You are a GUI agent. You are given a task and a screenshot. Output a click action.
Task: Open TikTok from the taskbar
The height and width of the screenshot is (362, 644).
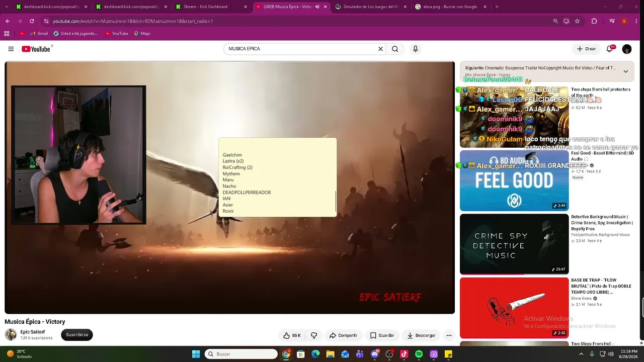[404, 354]
